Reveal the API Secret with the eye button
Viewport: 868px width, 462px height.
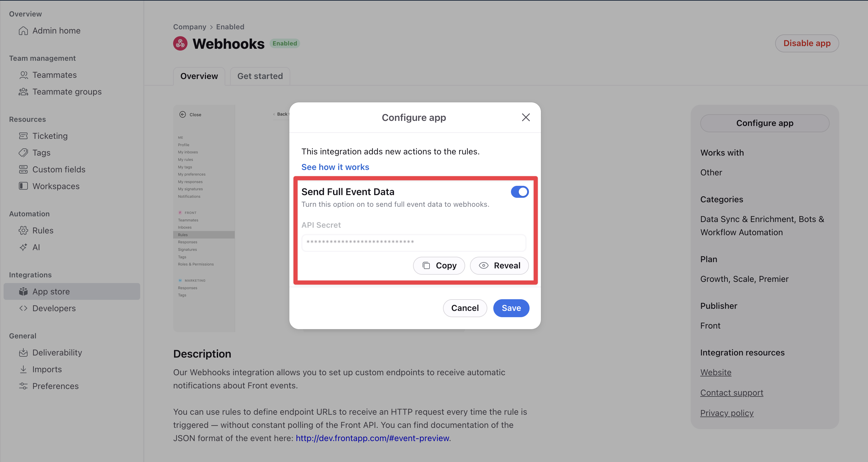coord(499,266)
